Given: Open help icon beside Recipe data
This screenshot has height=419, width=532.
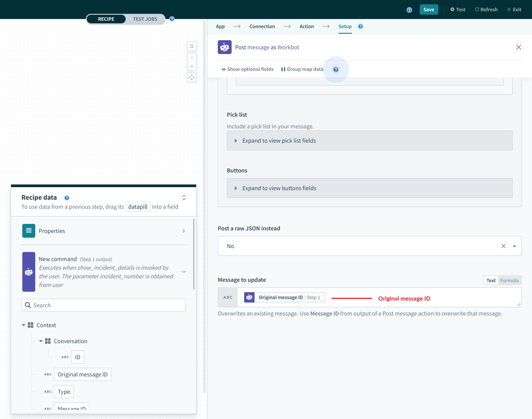Looking at the screenshot, I should tap(67, 198).
